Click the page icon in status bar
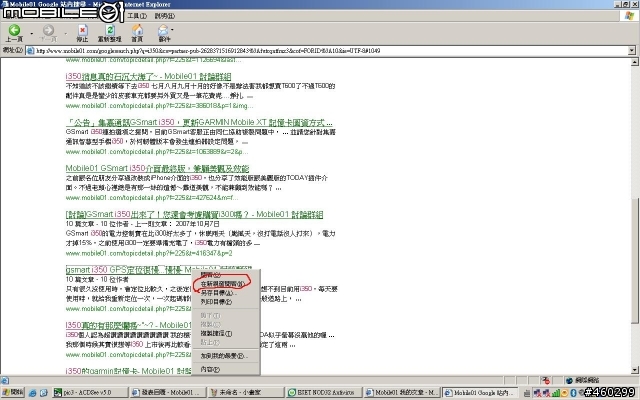 pyautogui.click(x=4, y=380)
